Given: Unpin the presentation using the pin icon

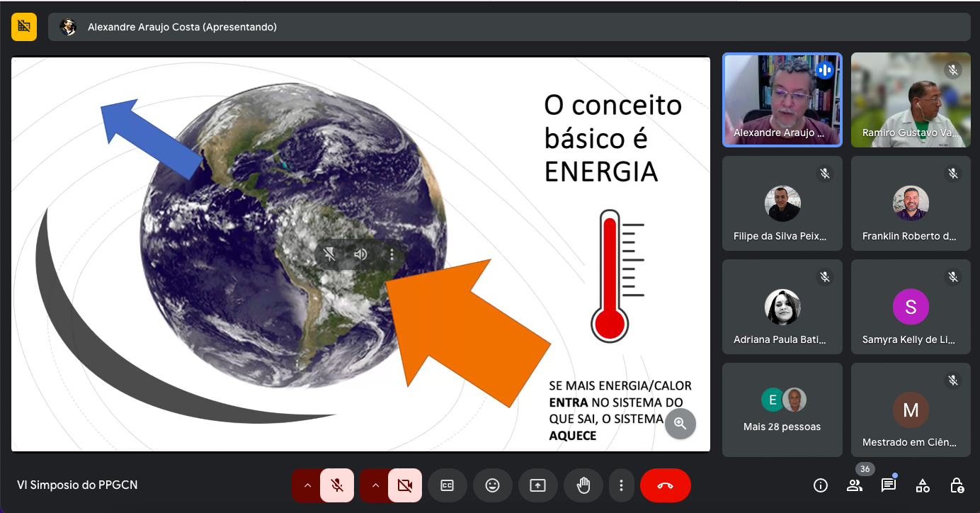Looking at the screenshot, I should pos(329,254).
